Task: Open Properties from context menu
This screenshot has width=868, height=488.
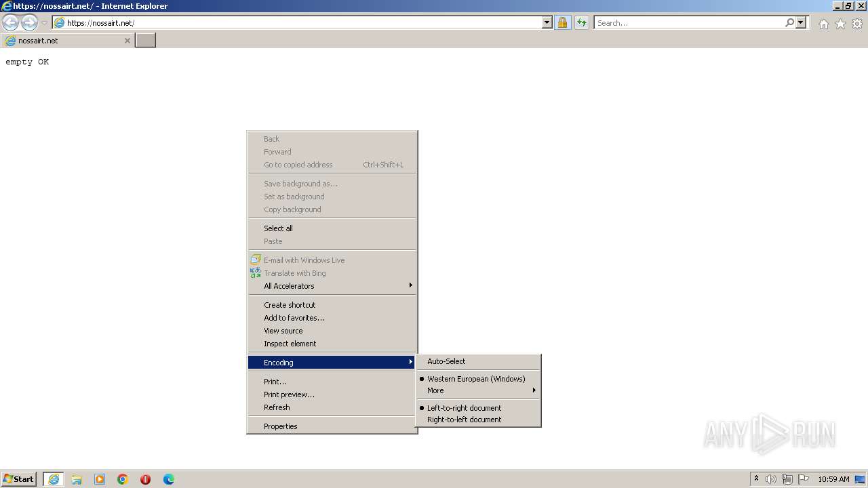Action: click(332, 426)
